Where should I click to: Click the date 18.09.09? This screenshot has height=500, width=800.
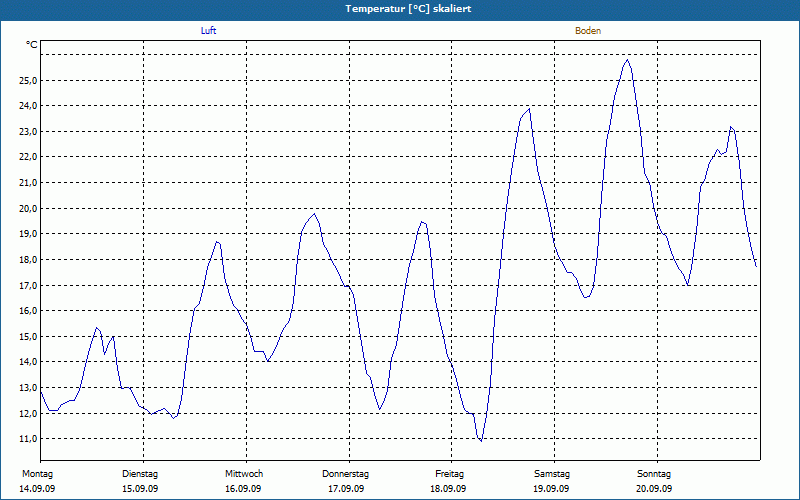click(x=448, y=489)
